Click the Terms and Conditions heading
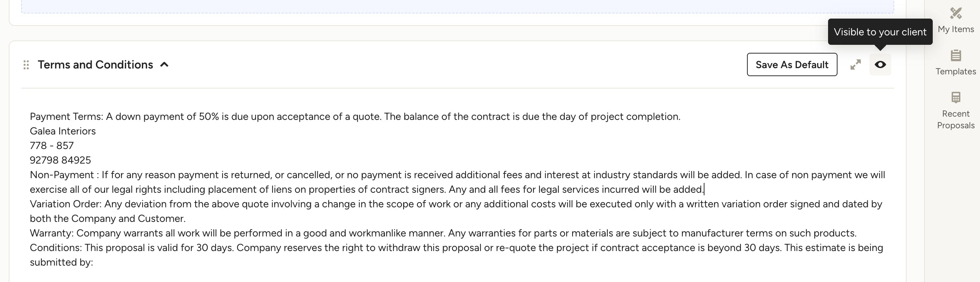 (96, 65)
